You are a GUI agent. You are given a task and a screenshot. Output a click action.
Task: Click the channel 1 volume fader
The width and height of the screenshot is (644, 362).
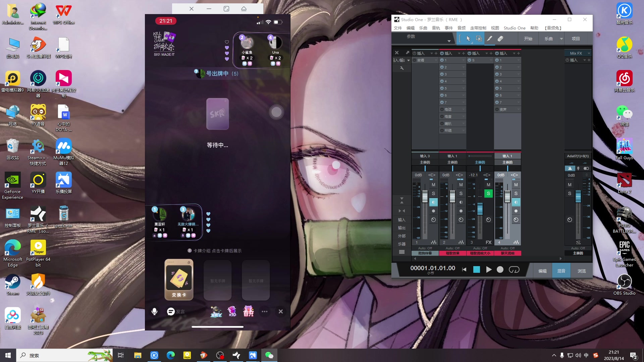click(x=425, y=196)
